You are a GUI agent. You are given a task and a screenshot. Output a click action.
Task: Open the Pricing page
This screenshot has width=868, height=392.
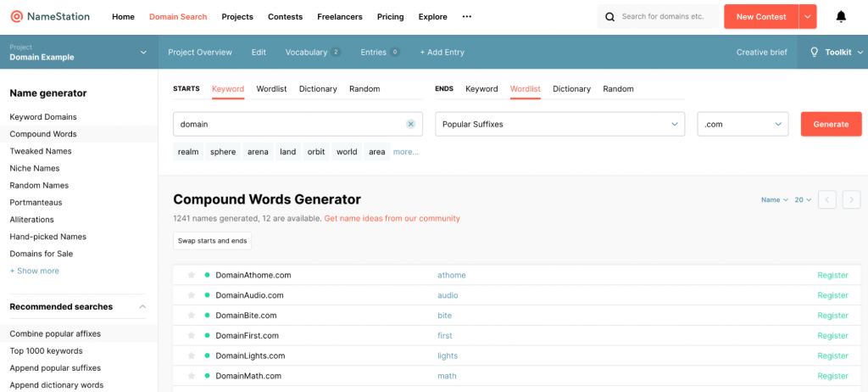(x=390, y=17)
